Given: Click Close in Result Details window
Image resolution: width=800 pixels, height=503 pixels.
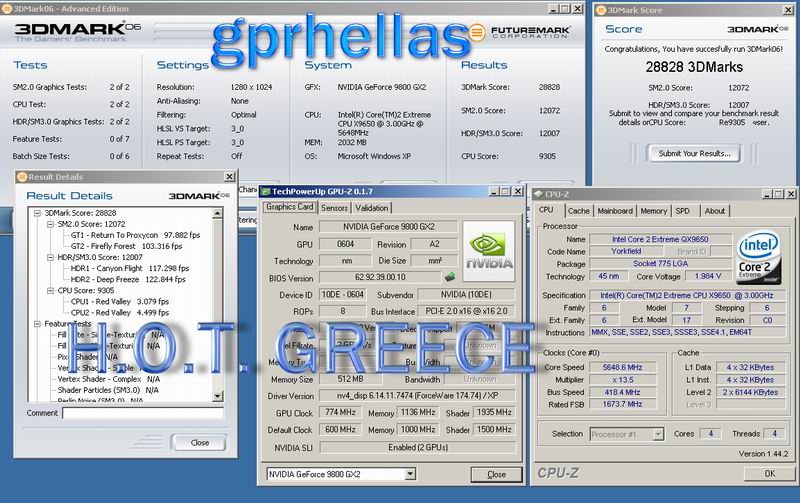Looking at the screenshot, I should [199, 443].
